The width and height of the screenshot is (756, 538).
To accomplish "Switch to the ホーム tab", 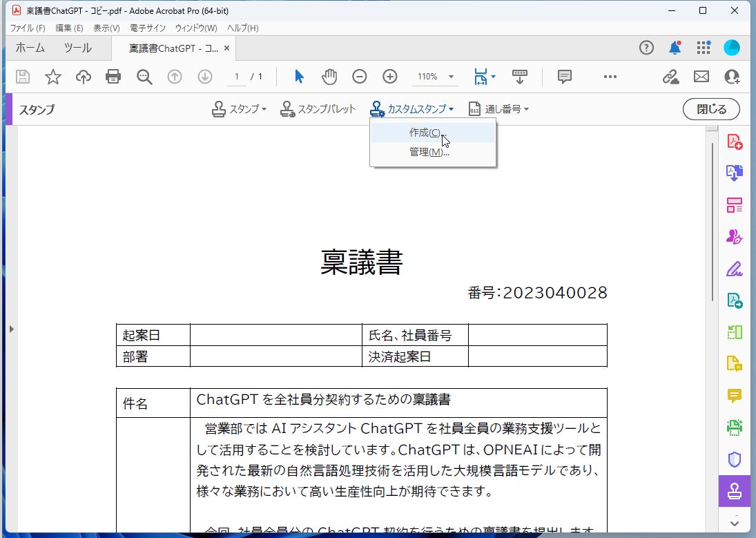I will coord(30,48).
